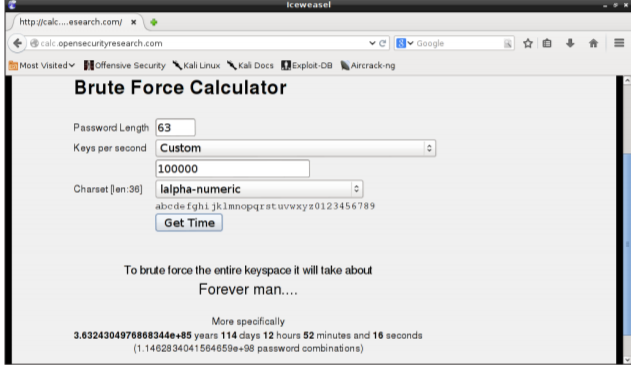This screenshot has width=631, height=365.
Task: Open the Keys per second Custom dropdown
Action: (295, 148)
